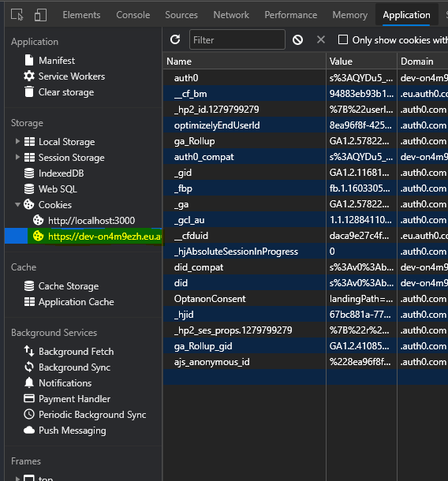Click the landingPath= value cell

[361, 299]
